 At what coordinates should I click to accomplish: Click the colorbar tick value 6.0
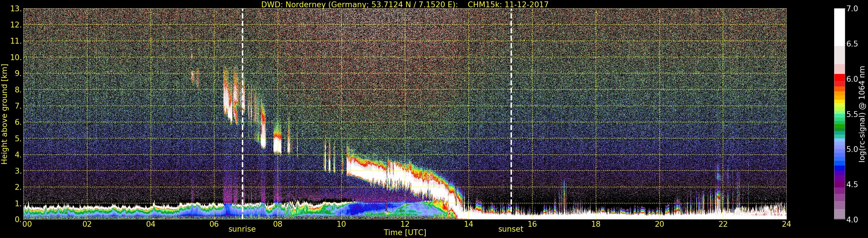(852, 79)
